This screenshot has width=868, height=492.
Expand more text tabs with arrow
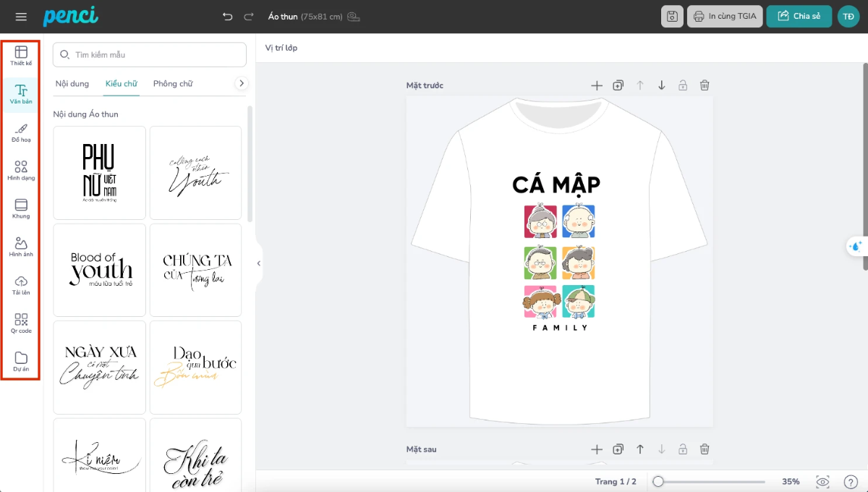click(x=242, y=83)
